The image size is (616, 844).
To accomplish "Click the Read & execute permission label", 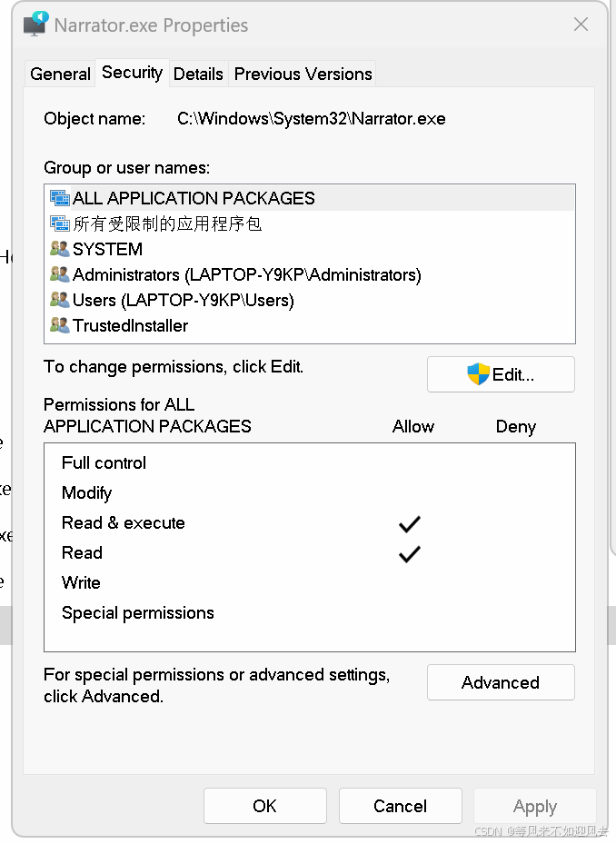I will (124, 522).
